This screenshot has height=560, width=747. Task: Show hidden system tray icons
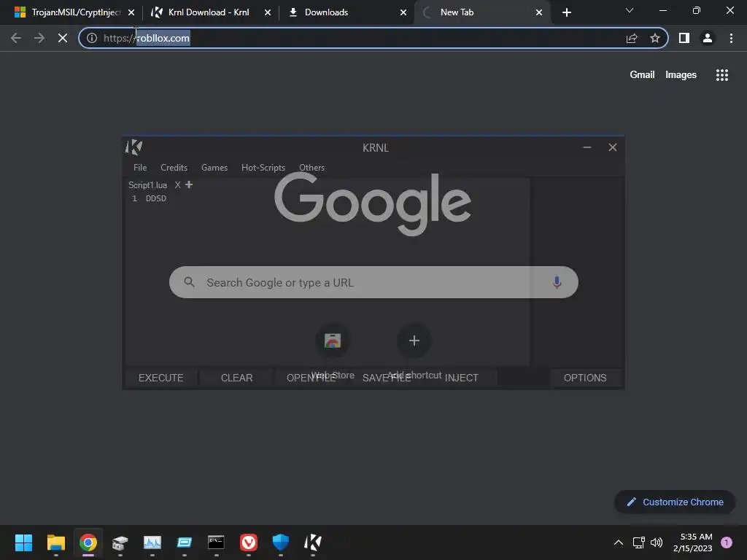(619, 542)
